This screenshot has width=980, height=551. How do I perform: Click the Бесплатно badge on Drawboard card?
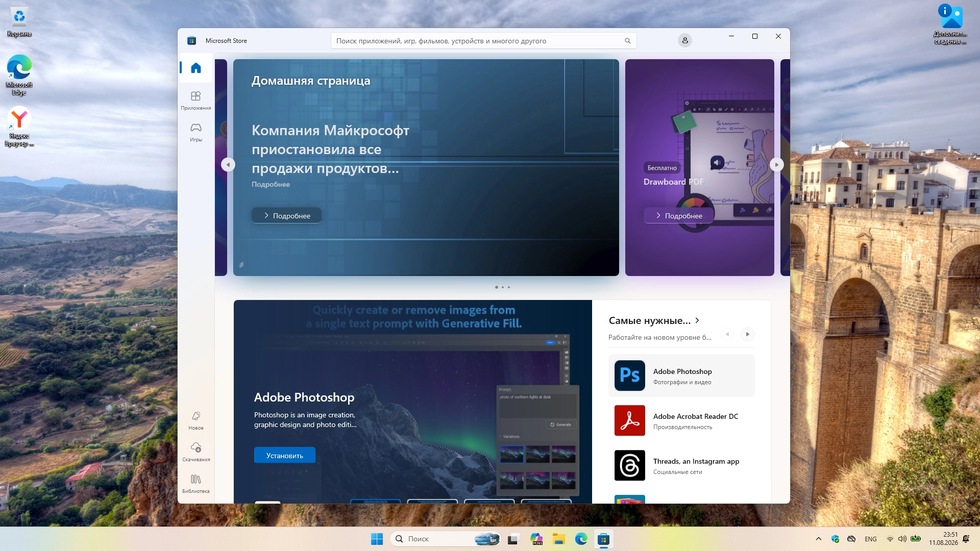662,168
